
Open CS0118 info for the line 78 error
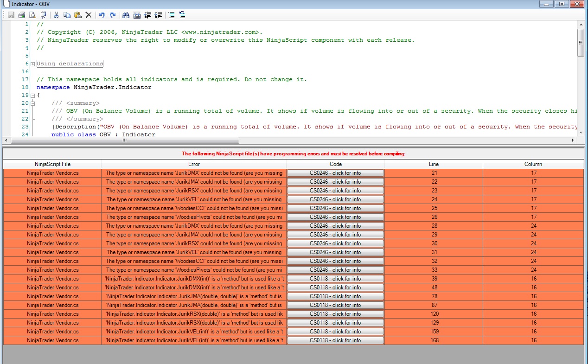[x=335, y=296]
